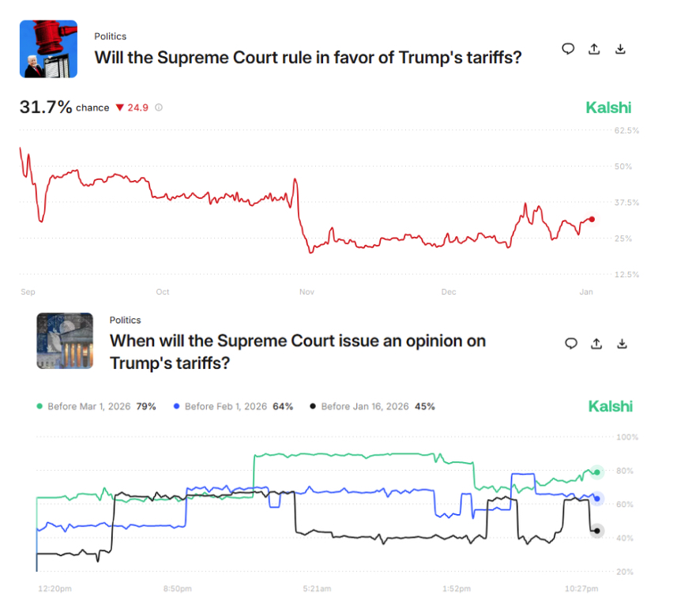The height and width of the screenshot is (616, 677).
Task: Open "When will the Supreme Court issue an opinion" market
Action: [x=297, y=351]
